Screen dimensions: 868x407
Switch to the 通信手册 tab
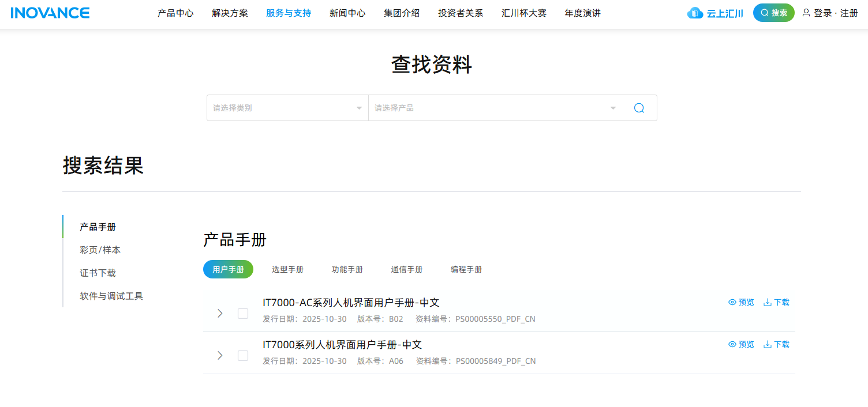pyautogui.click(x=406, y=269)
